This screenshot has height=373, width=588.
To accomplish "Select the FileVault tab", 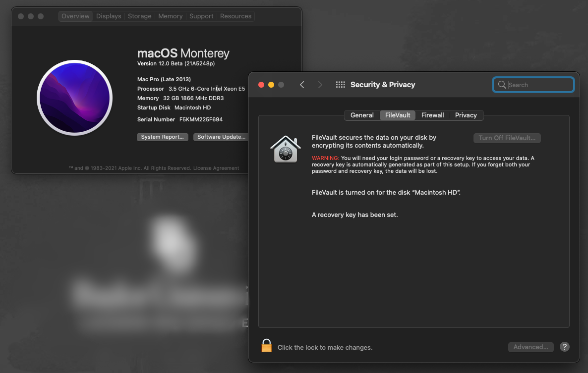I will (x=398, y=115).
